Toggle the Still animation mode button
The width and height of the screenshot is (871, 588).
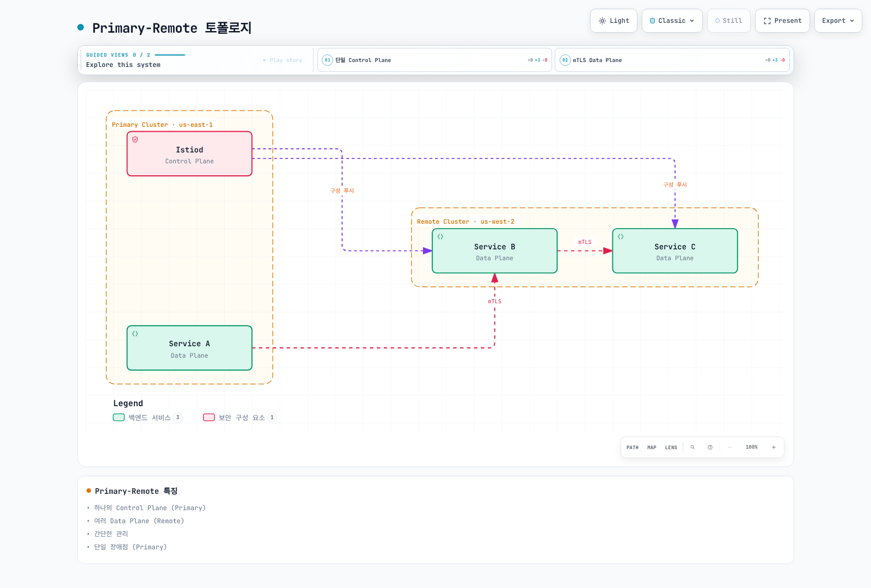coord(729,21)
